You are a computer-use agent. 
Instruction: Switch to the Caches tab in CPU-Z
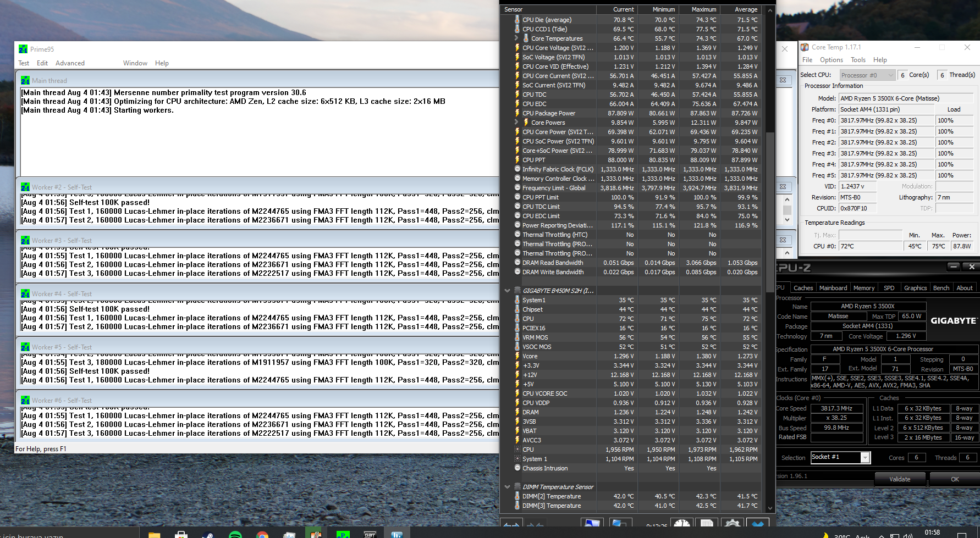click(x=803, y=288)
